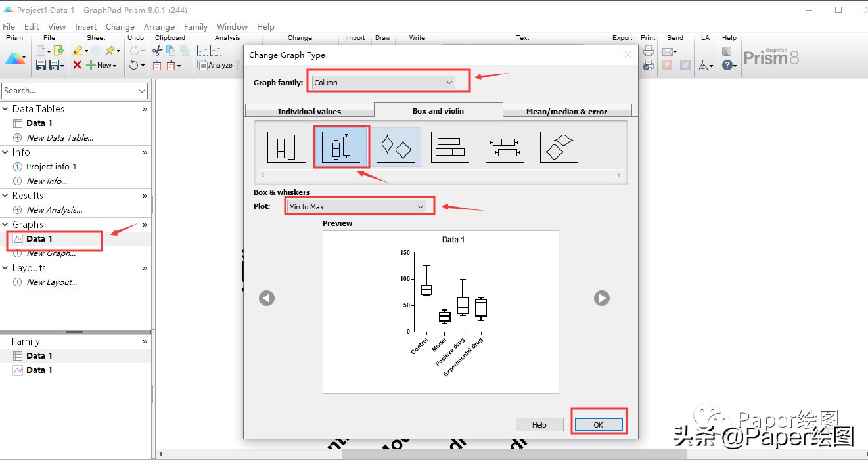The image size is (868, 461).
Task: Click the Save floppy disk icon
Action: [x=41, y=65]
